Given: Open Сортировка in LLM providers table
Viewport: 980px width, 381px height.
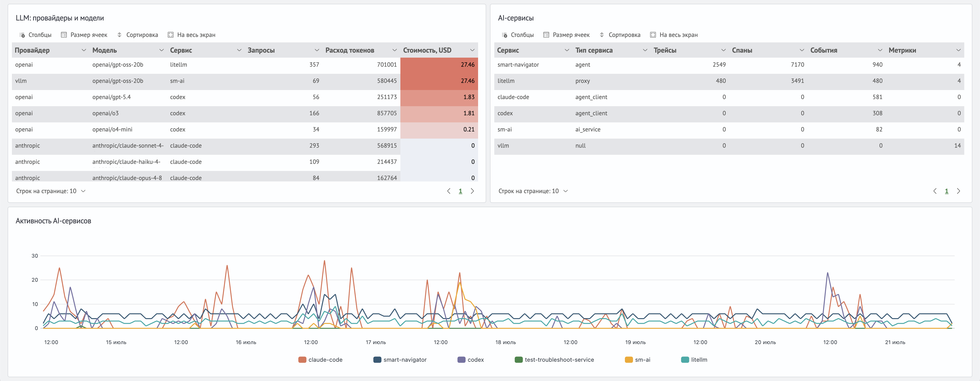Looking at the screenshot, I should (137, 35).
